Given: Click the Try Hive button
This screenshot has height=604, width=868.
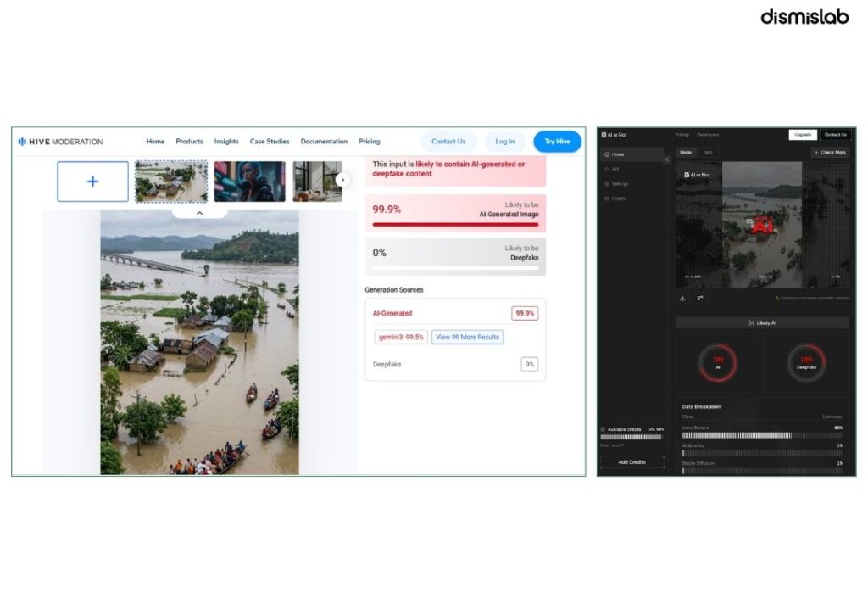Looking at the screenshot, I should (558, 142).
